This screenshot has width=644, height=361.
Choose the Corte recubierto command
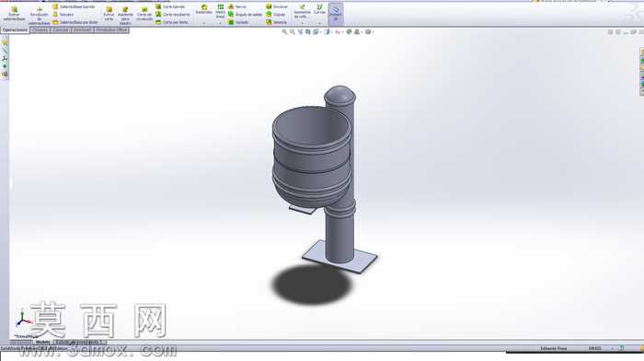(173, 15)
